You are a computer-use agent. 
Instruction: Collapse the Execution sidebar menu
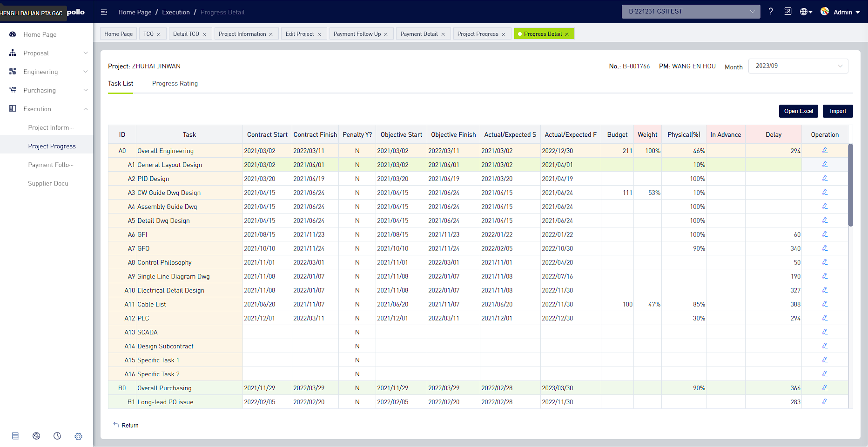point(47,109)
